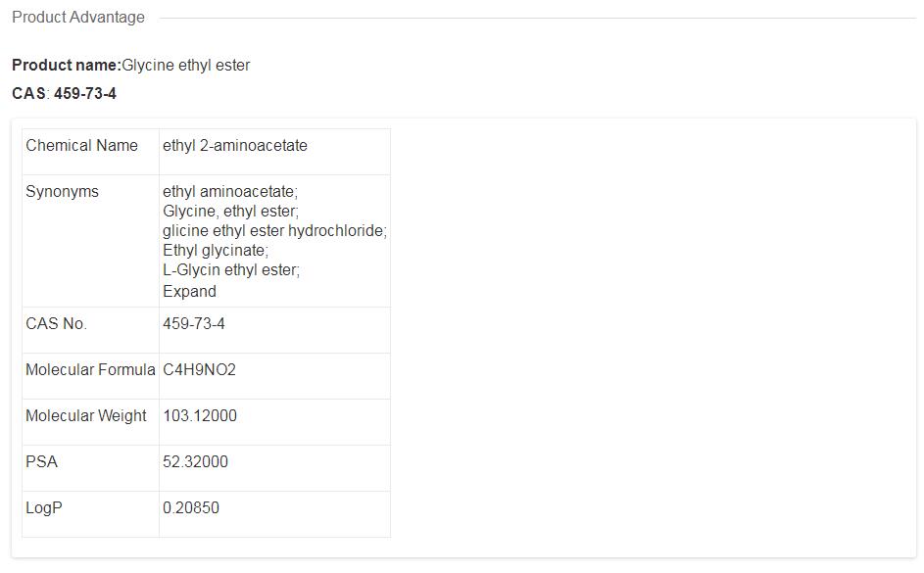Expand the full synonyms list

pos(189,291)
